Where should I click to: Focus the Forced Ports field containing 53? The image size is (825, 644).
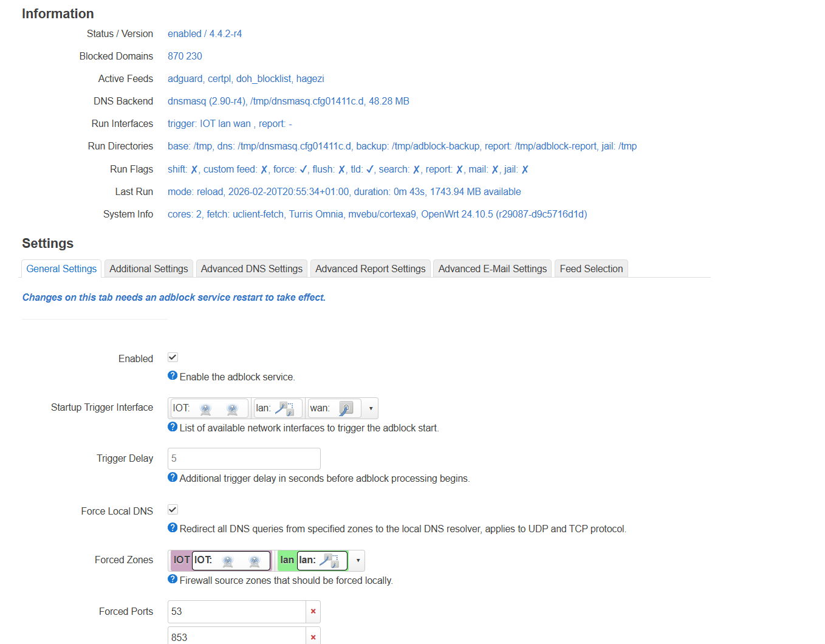[x=236, y=612]
